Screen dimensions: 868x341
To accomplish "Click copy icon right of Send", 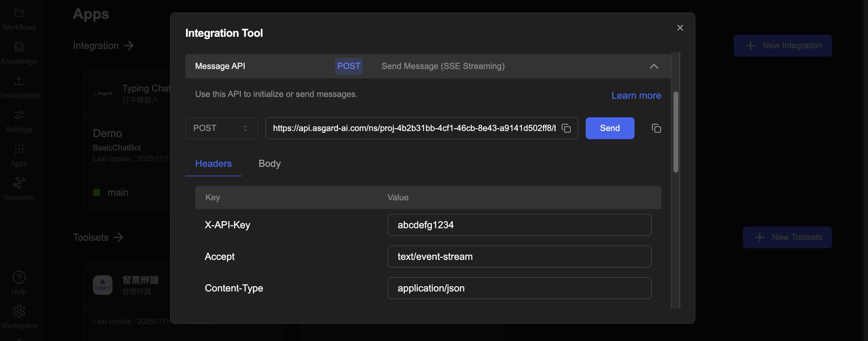I will (x=656, y=128).
